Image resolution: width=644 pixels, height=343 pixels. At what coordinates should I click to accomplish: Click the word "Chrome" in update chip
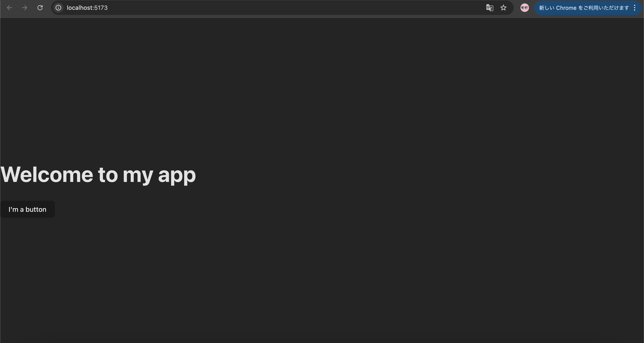coord(566,8)
